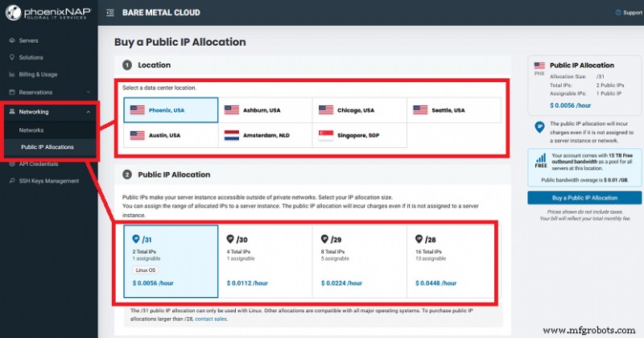The height and width of the screenshot is (338, 644).
Task: Toggle the sidebar menu collapse icon
Action: (x=109, y=14)
